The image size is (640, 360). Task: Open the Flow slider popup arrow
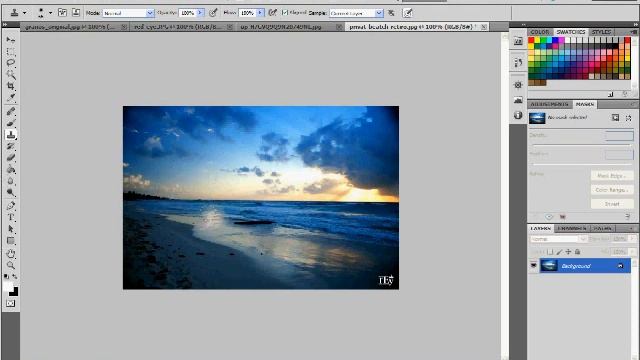click(260, 13)
